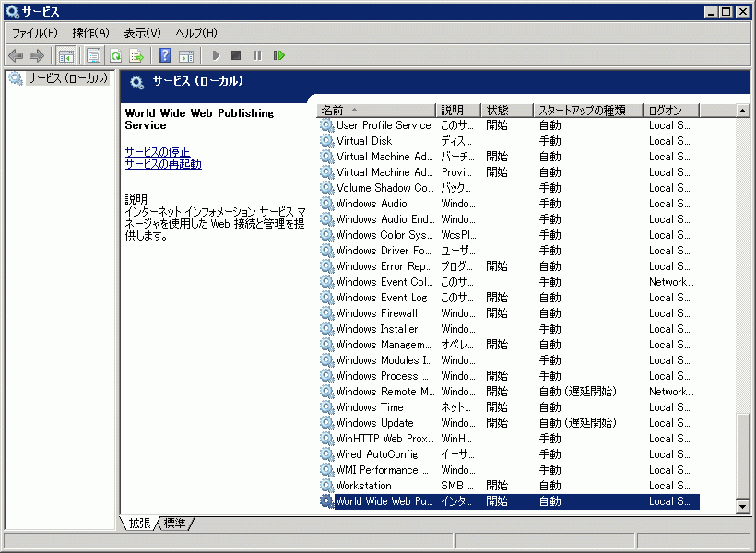Sort by the 説明 column header

pos(458,111)
